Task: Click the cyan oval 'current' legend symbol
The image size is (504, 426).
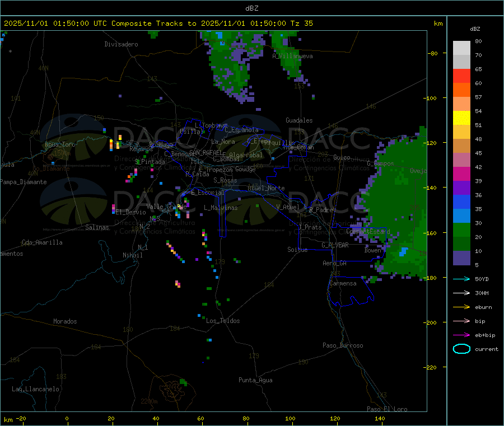Action: pos(461,349)
